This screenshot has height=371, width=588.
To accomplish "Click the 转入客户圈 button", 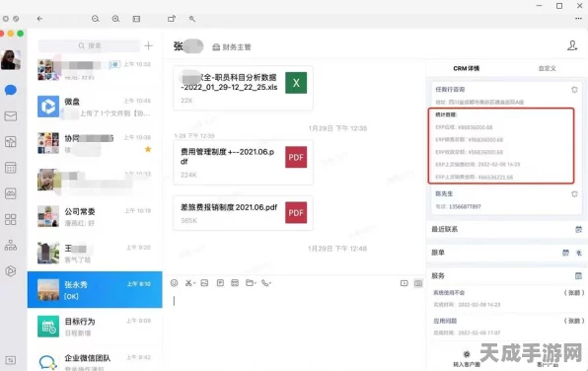I will (467, 359).
